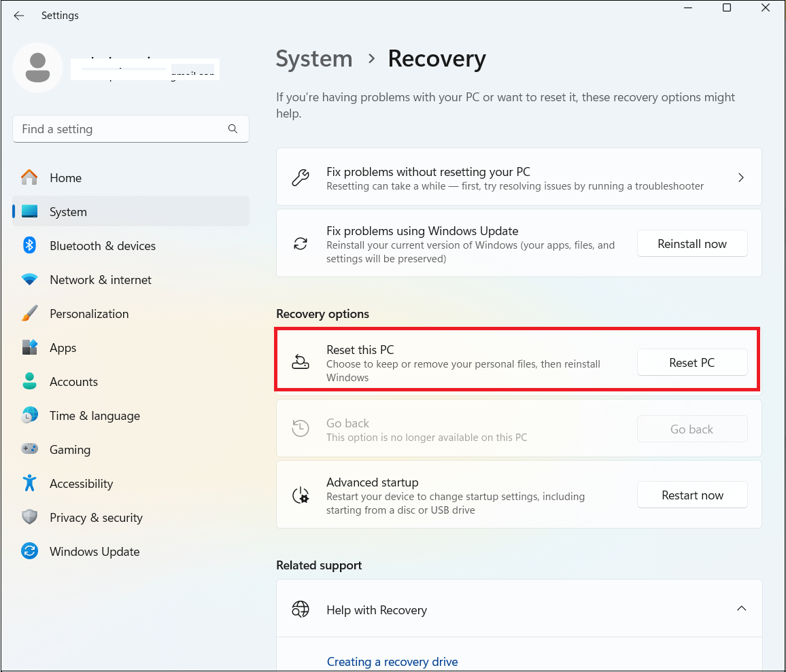
Task: Click the Go back history clock icon
Action: tap(301, 429)
